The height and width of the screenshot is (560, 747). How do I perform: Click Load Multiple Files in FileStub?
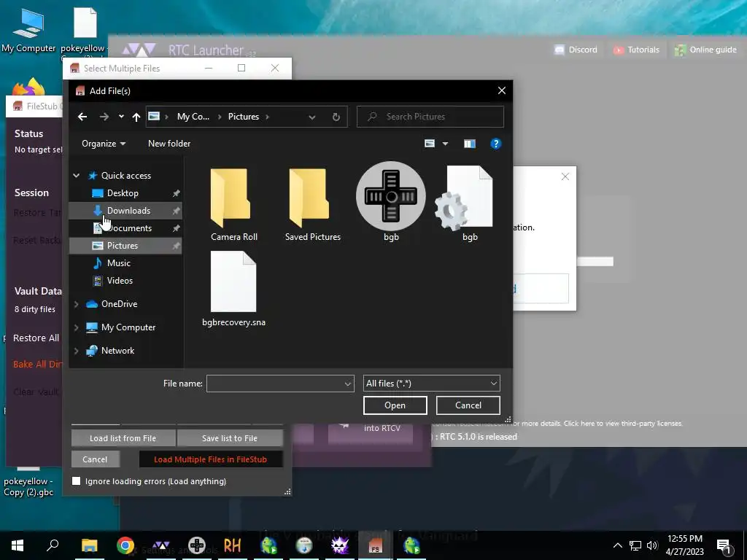210,459
